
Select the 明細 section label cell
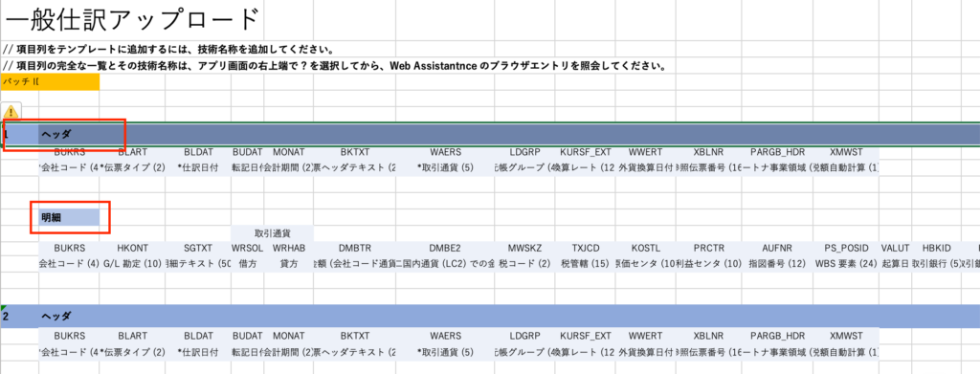point(69,217)
